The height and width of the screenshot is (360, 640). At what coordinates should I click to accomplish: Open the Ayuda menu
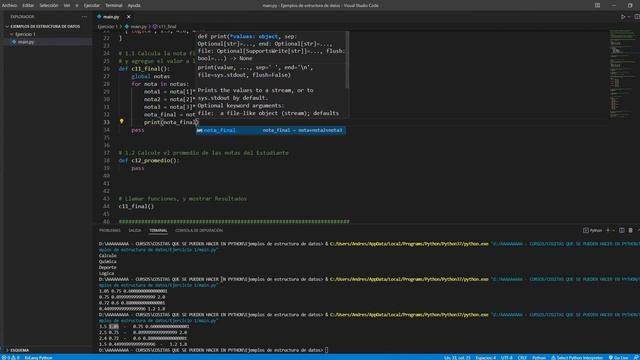coord(134,5)
